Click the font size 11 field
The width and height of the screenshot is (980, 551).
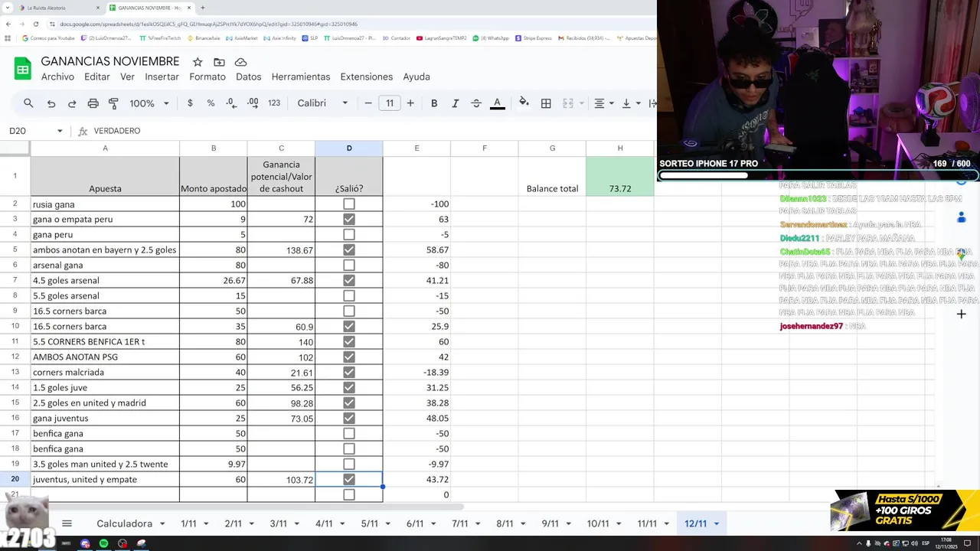pos(390,103)
